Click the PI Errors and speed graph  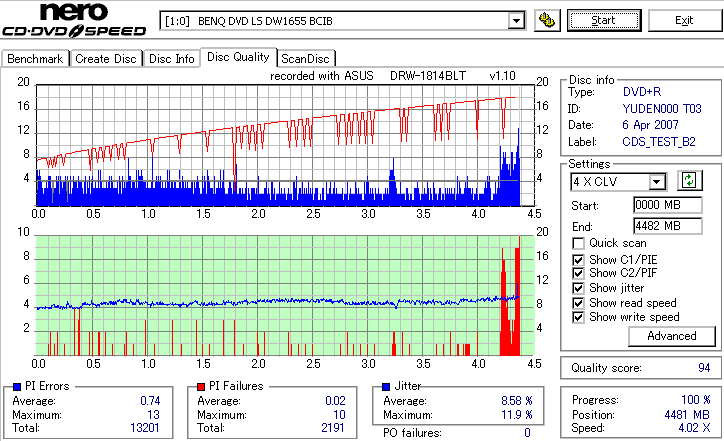point(285,145)
